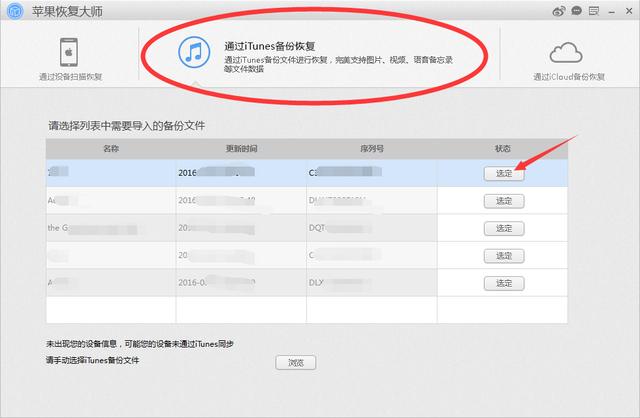Select the iPhone device scan icon
The width and height of the screenshot is (640, 418).
pos(69,53)
